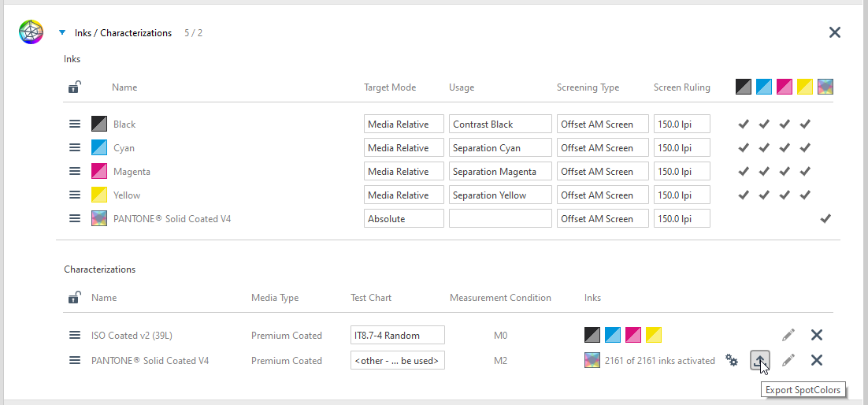Screen dimensions: 868x405
Task: Open Screening Type dropdown for Yellow ink
Action: tap(603, 195)
